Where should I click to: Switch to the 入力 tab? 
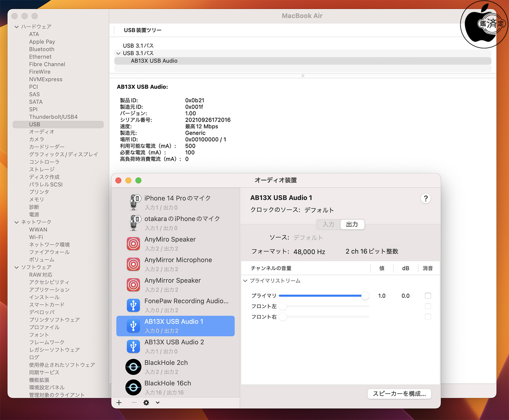(328, 224)
